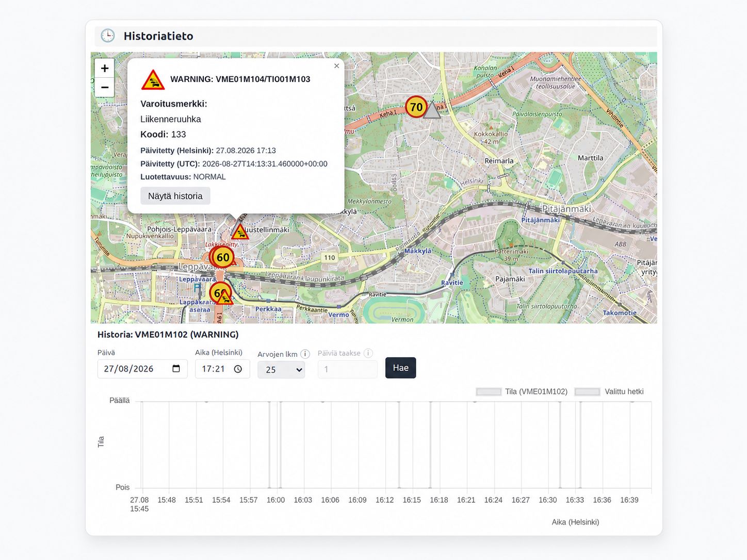Screen dimensions: 747x560
Task: Open the calendar picker in the Päivä field
Action: coord(176,369)
